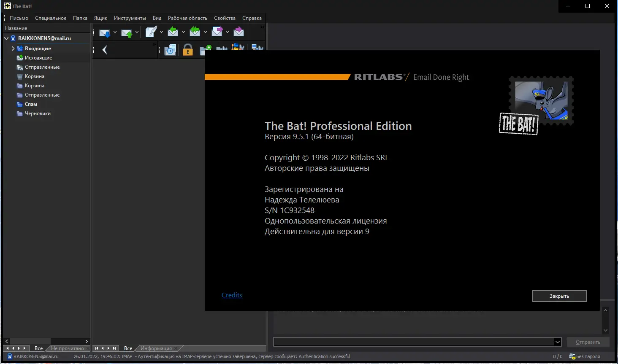Open the Черновики folder

tap(38, 113)
